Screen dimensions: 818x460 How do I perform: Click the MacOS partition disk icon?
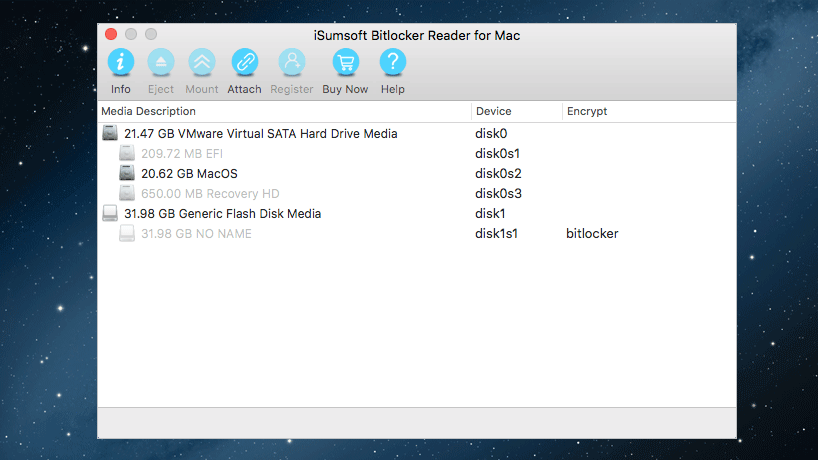127,173
